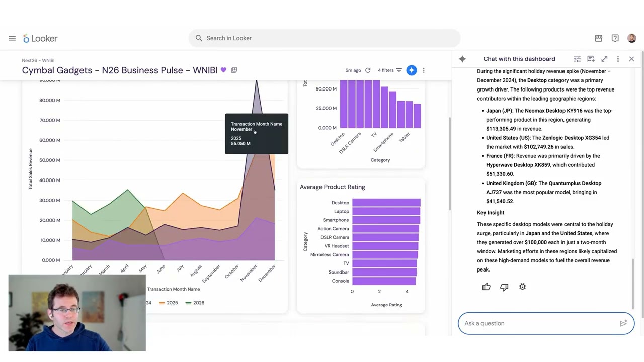Click 'Zenlogic Desktop XG354' in the chat response
Viewport: 644px width, 362px height.
tap(572, 138)
